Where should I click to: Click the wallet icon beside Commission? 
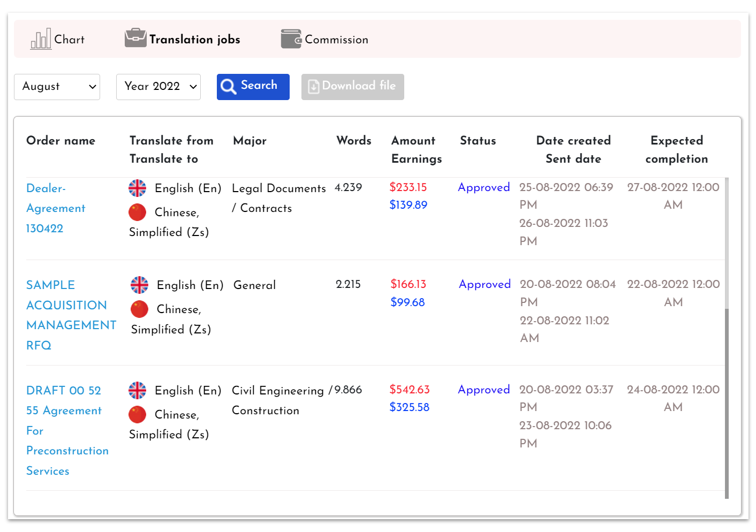(291, 39)
